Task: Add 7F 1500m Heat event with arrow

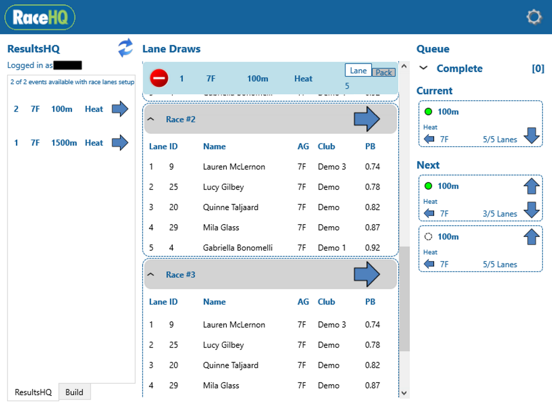Action: (x=120, y=143)
